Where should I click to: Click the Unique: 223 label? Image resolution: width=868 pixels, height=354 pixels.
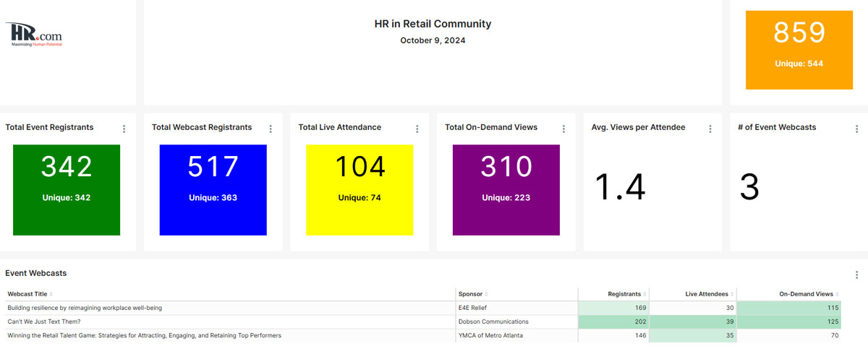[506, 198]
